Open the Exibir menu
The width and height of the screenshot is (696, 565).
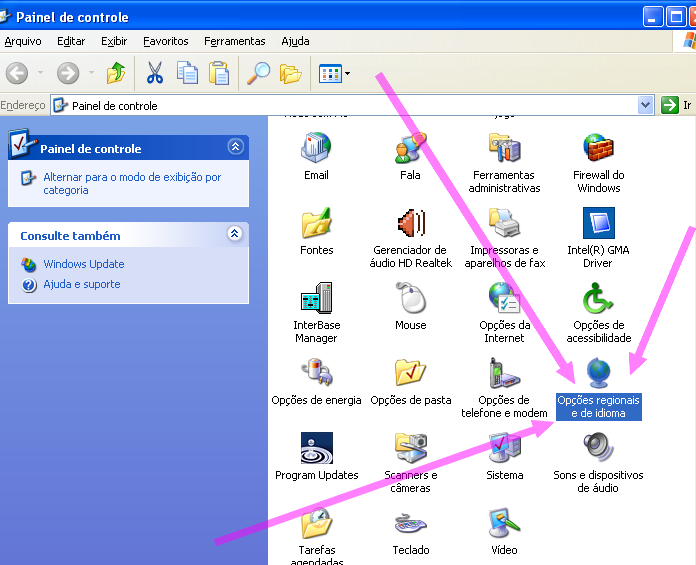click(x=114, y=41)
